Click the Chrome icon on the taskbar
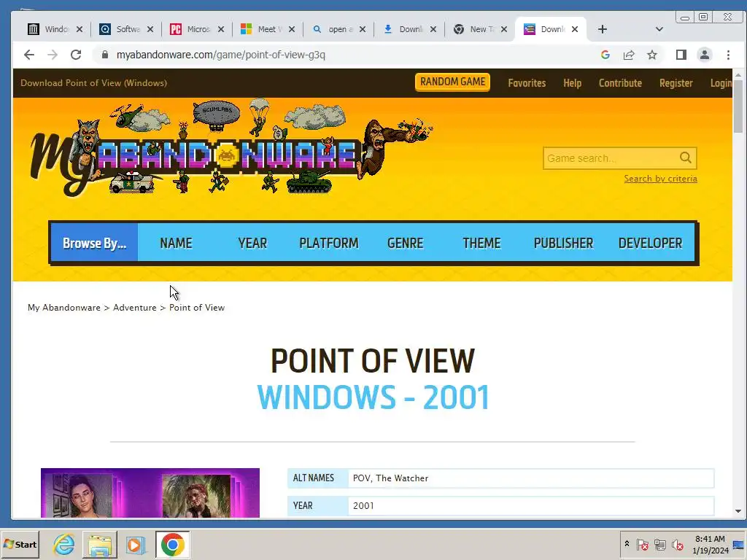This screenshot has width=747, height=560. pyautogui.click(x=172, y=545)
